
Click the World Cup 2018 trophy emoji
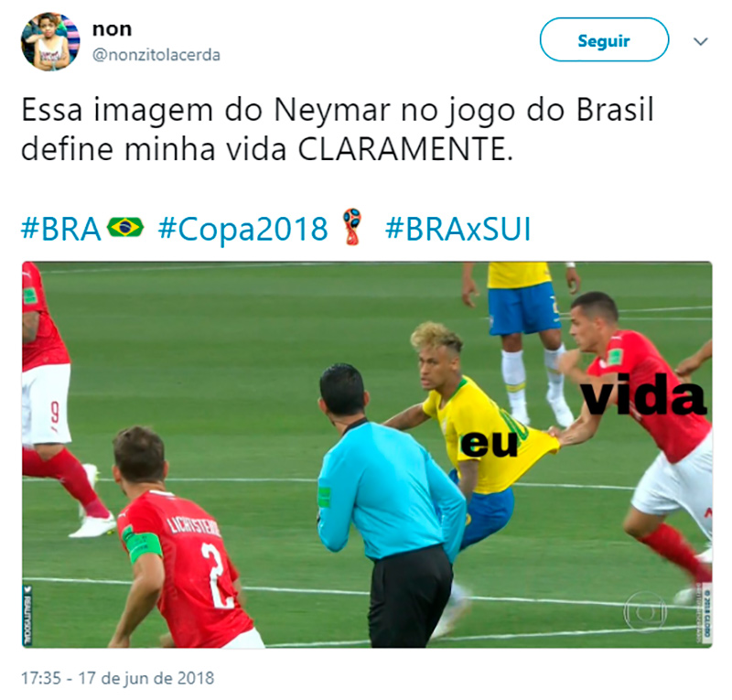[x=352, y=228]
